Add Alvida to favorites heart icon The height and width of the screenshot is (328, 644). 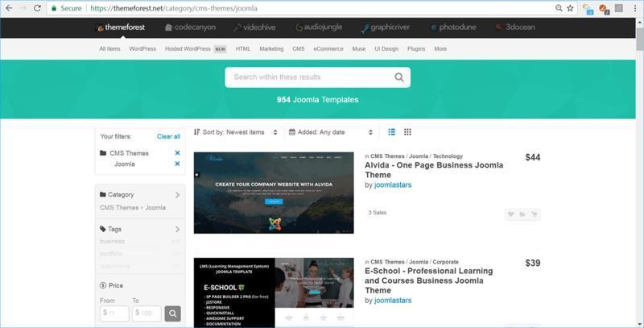point(511,214)
